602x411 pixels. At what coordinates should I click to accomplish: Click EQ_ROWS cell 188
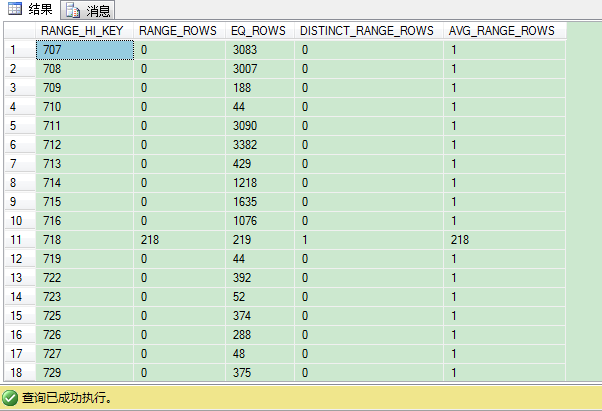pyautogui.click(x=260, y=87)
